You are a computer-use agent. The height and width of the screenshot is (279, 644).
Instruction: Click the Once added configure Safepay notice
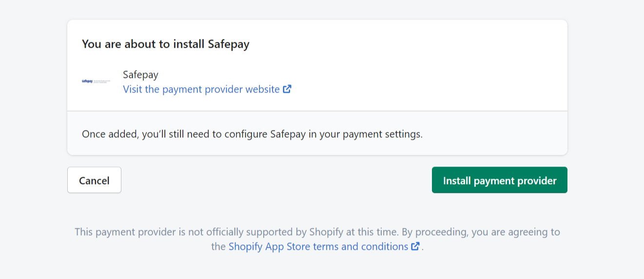[x=252, y=134]
